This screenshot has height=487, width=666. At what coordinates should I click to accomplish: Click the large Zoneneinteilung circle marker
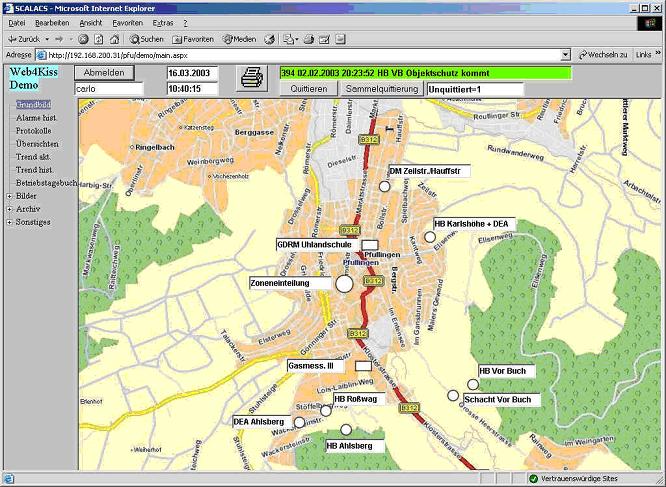coord(344,284)
